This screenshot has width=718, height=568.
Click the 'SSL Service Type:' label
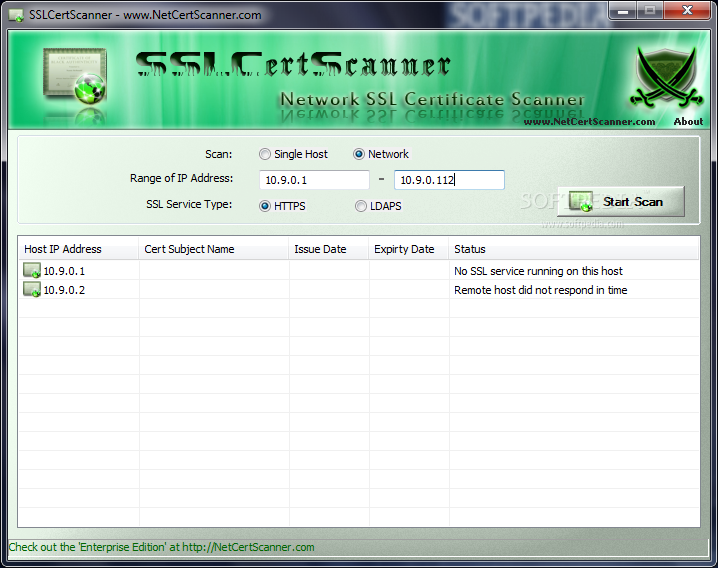(x=189, y=204)
